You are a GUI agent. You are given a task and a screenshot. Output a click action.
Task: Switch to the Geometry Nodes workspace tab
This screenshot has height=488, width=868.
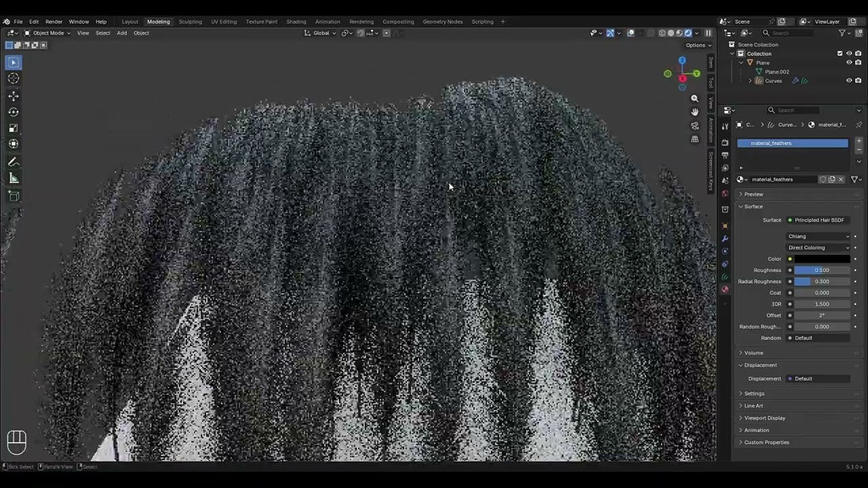tap(442, 21)
